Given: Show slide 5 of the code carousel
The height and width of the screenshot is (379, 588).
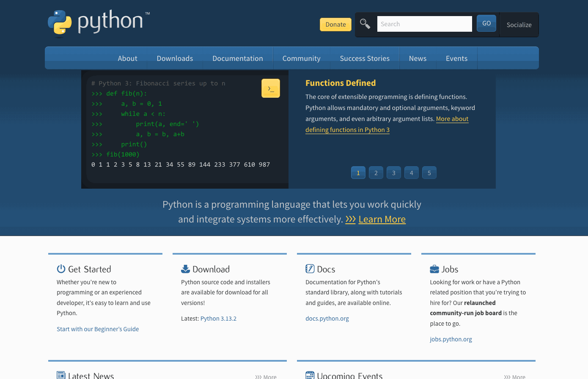Looking at the screenshot, I should [429, 173].
